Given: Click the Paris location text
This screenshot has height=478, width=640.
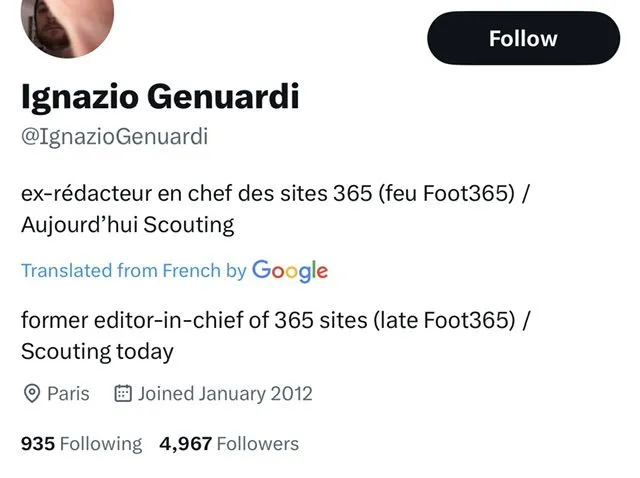Looking at the screenshot, I should [x=68, y=393].
